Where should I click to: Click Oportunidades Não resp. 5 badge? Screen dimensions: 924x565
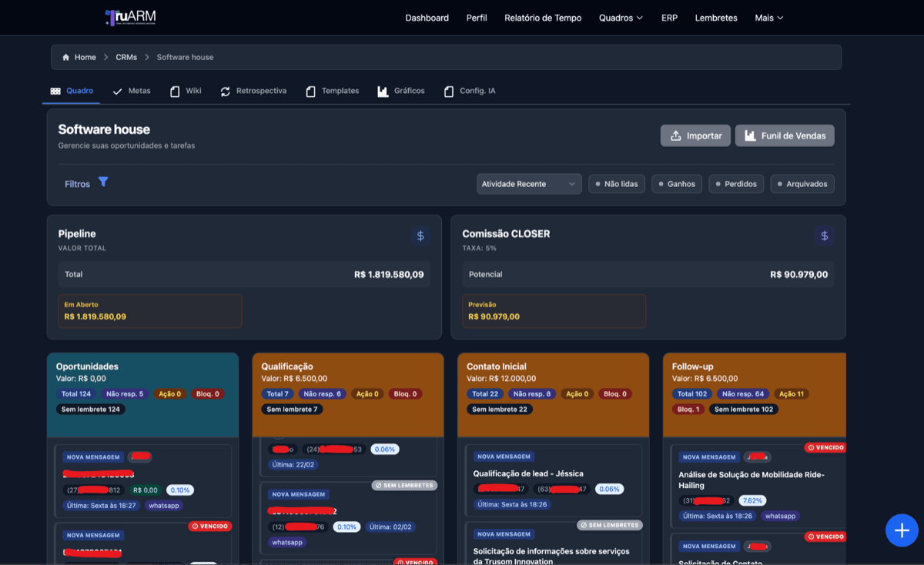tap(123, 394)
